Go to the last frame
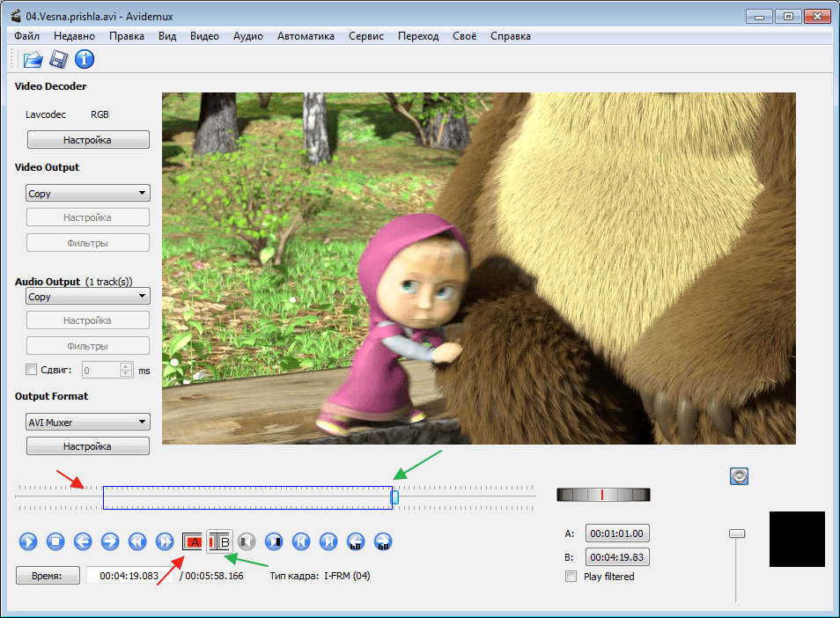This screenshot has width=840, height=618. (328, 541)
